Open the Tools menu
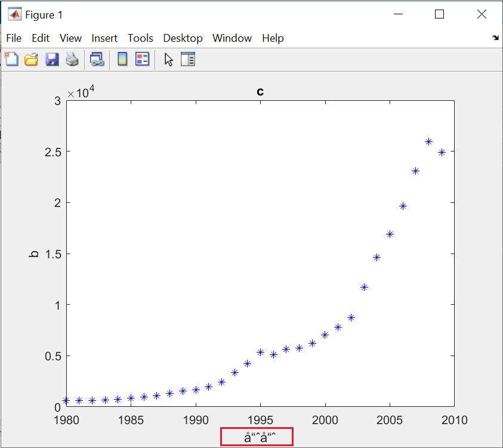The height and width of the screenshot is (448, 503). (140, 38)
